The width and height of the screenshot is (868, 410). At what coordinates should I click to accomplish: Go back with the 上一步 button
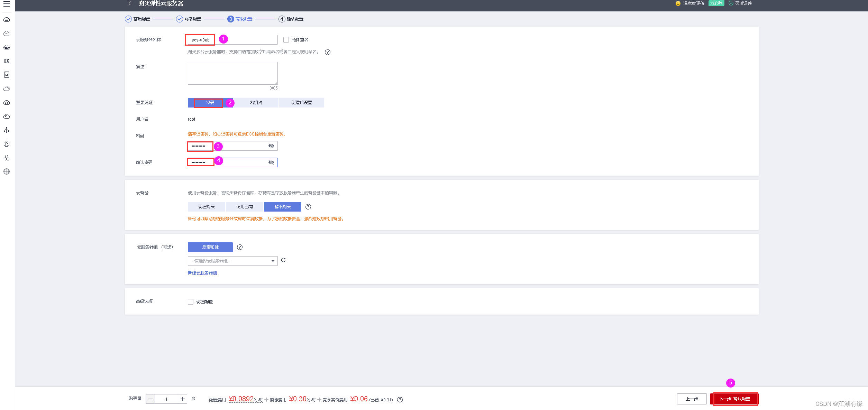pyautogui.click(x=692, y=399)
